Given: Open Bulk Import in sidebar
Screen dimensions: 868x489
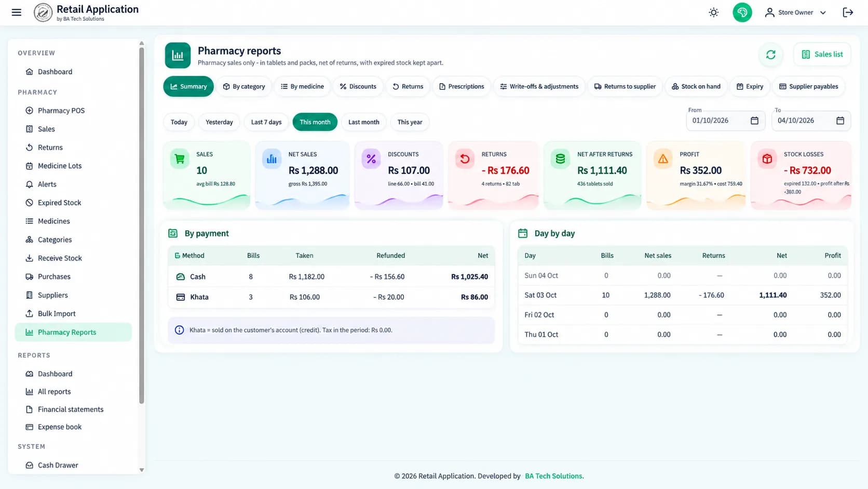Looking at the screenshot, I should click(x=73, y=314).
